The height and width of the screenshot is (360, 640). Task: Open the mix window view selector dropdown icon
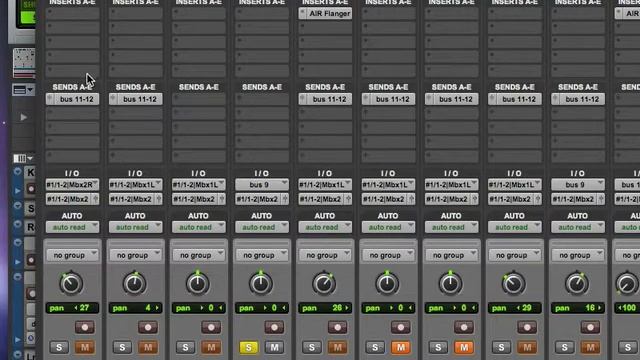23,89
